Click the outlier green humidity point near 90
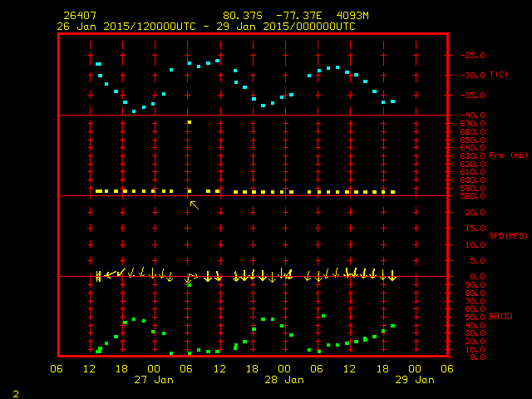 coord(190,285)
